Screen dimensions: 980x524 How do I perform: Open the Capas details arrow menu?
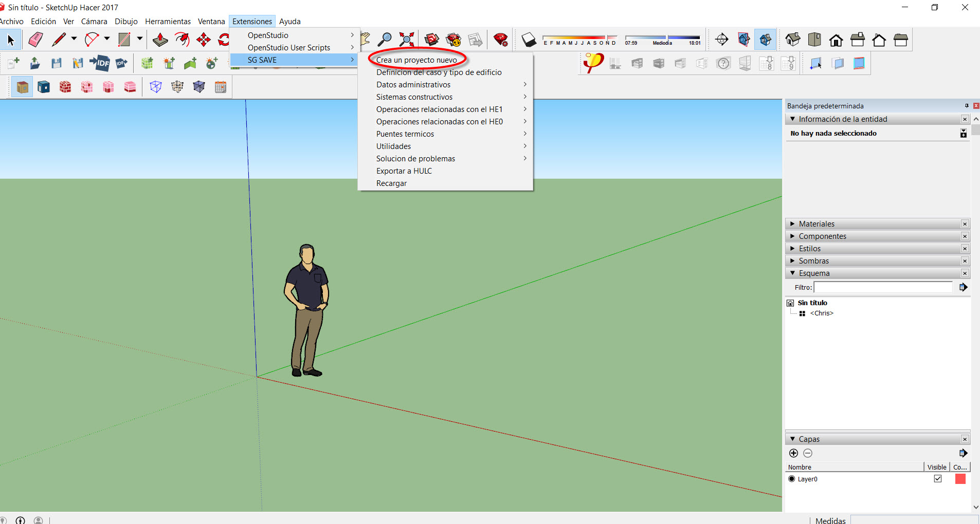(963, 453)
